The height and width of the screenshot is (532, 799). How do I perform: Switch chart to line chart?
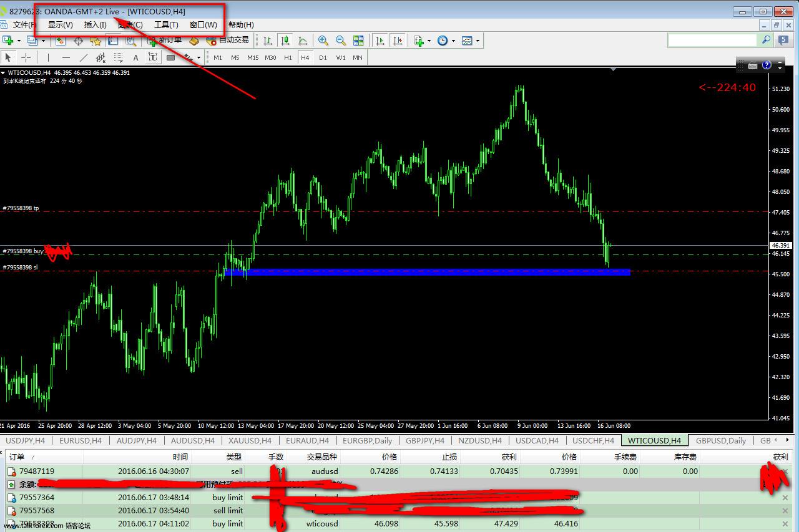point(303,41)
